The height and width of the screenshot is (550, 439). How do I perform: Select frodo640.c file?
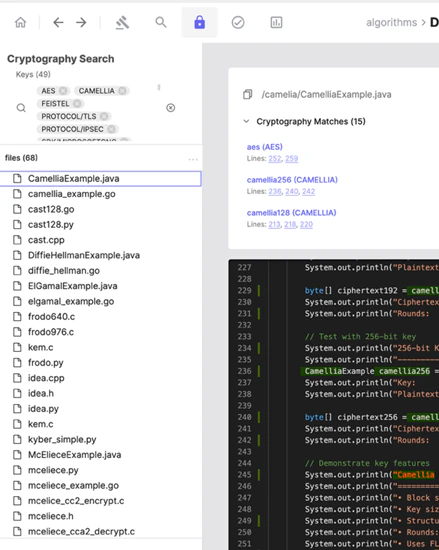[x=101, y=317]
